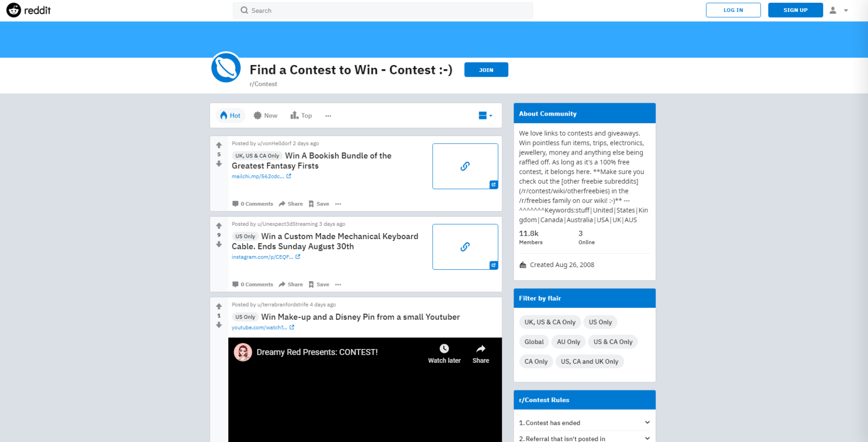Click the US Only flair filter

tap(600, 322)
